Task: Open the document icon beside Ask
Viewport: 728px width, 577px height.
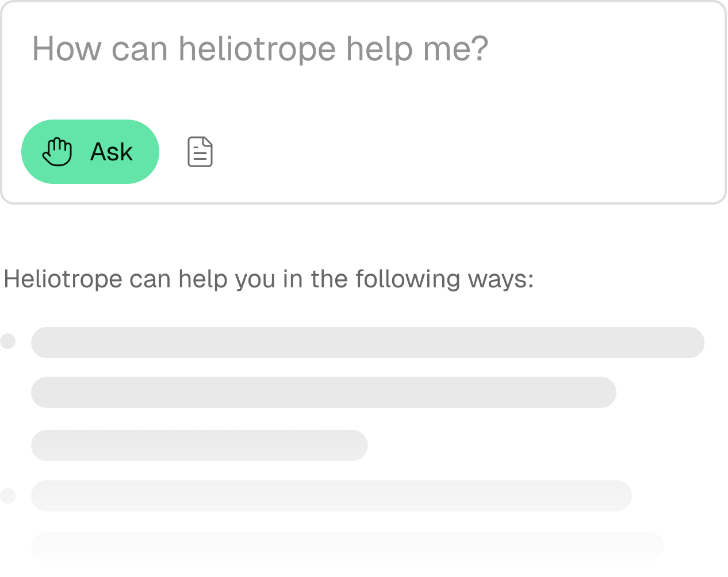Action: (x=200, y=152)
